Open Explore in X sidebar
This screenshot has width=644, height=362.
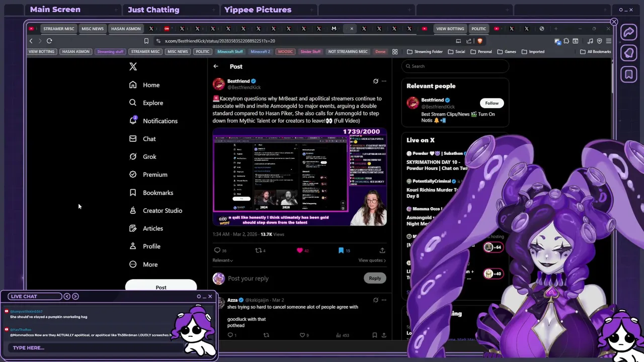[146, 103]
